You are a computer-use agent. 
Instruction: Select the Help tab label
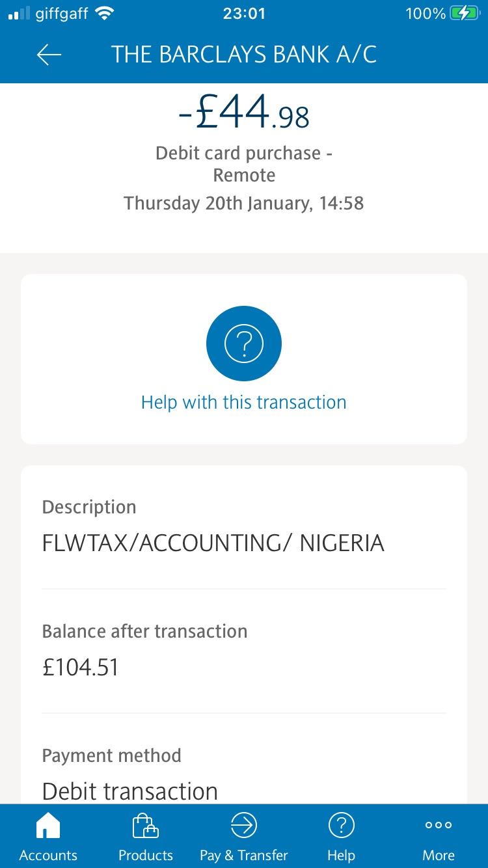[x=341, y=855]
